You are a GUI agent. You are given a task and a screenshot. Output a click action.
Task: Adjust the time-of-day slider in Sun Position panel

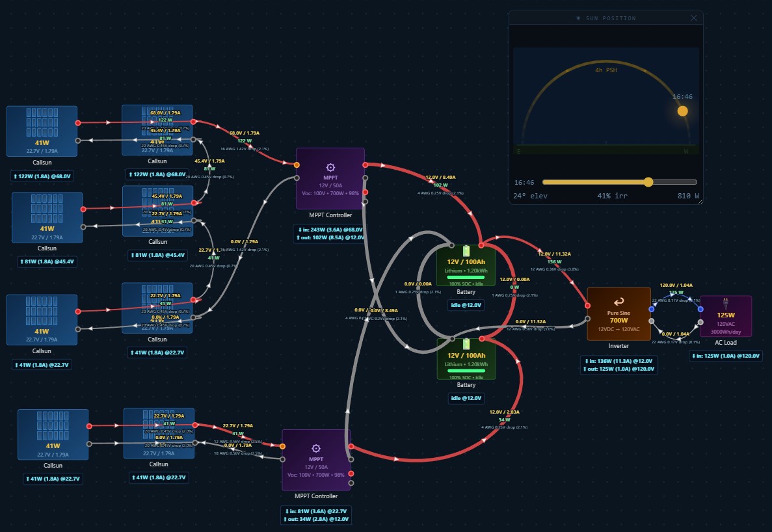tap(649, 182)
